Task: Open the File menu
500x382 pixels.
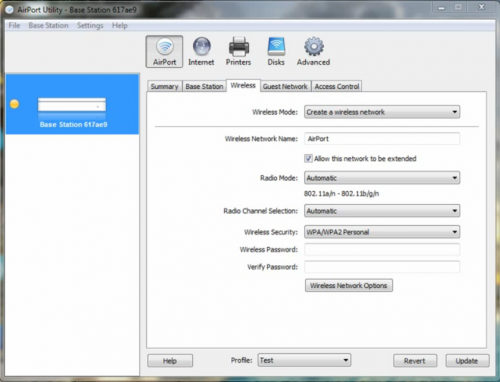Action: pyautogui.click(x=14, y=26)
